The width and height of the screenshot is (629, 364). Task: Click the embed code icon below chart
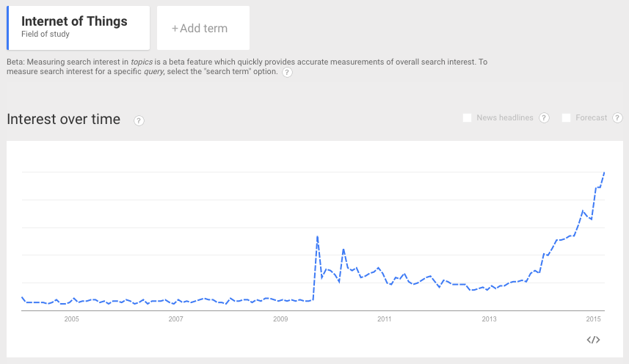click(594, 339)
